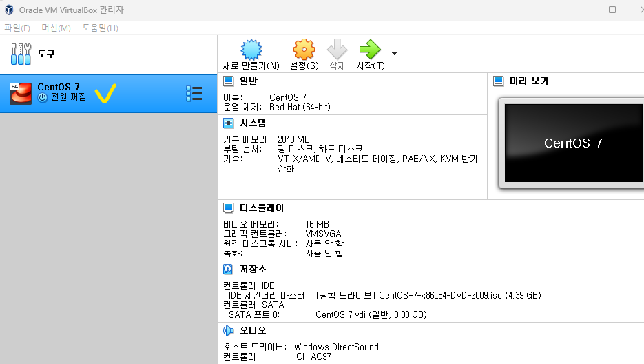Click the 전원 꺼짐 status text

click(69, 97)
